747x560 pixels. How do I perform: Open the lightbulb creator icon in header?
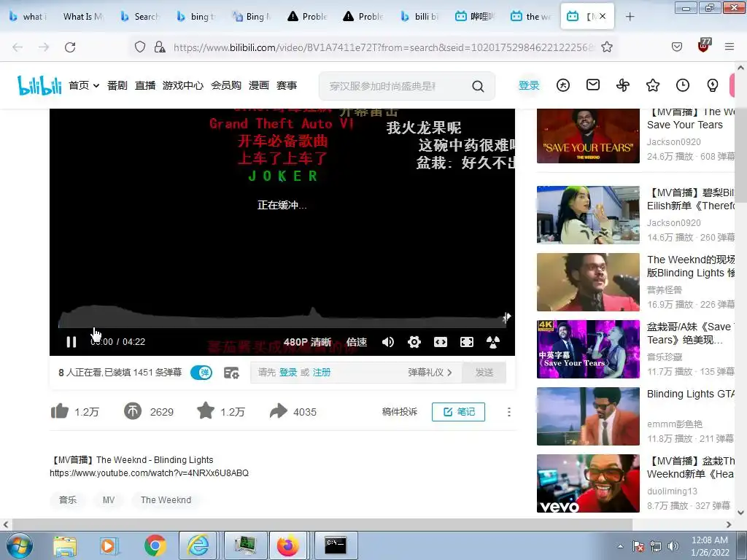712,86
